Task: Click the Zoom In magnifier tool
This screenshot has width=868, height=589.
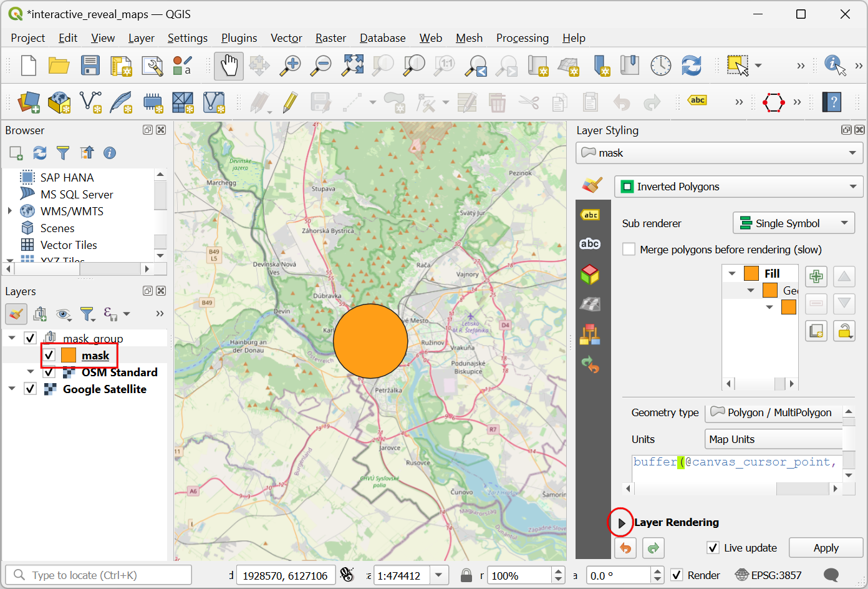Action: pos(290,66)
